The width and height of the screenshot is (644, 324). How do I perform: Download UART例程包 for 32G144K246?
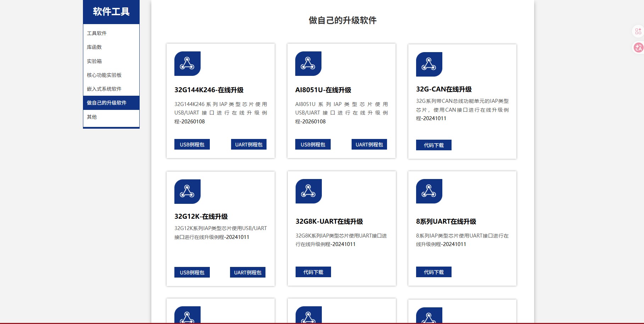pyautogui.click(x=249, y=144)
